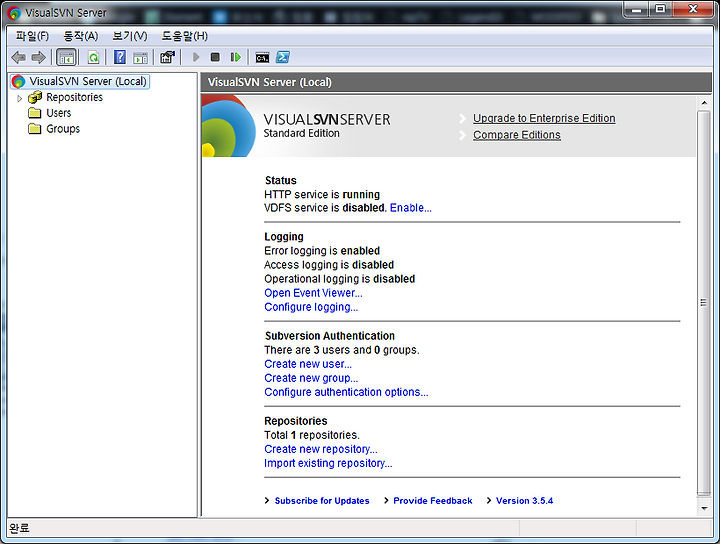Screen dimensions: 720x544
Task: Click the Start service play icon
Action: (196, 57)
